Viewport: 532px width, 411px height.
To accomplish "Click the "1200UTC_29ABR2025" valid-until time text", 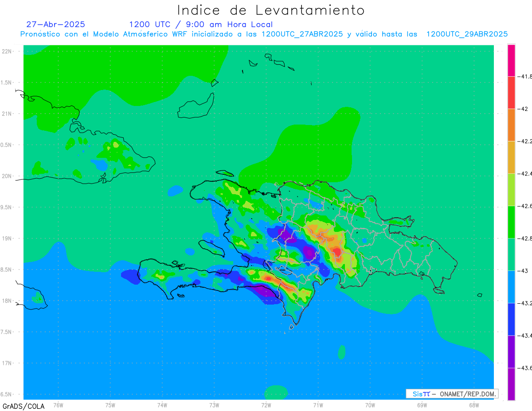I will 467,34.
